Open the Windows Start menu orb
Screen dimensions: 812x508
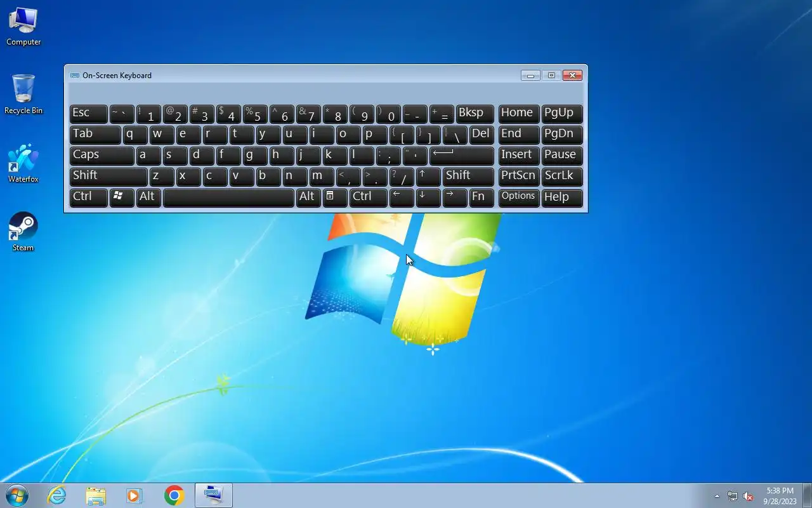coord(16,495)
